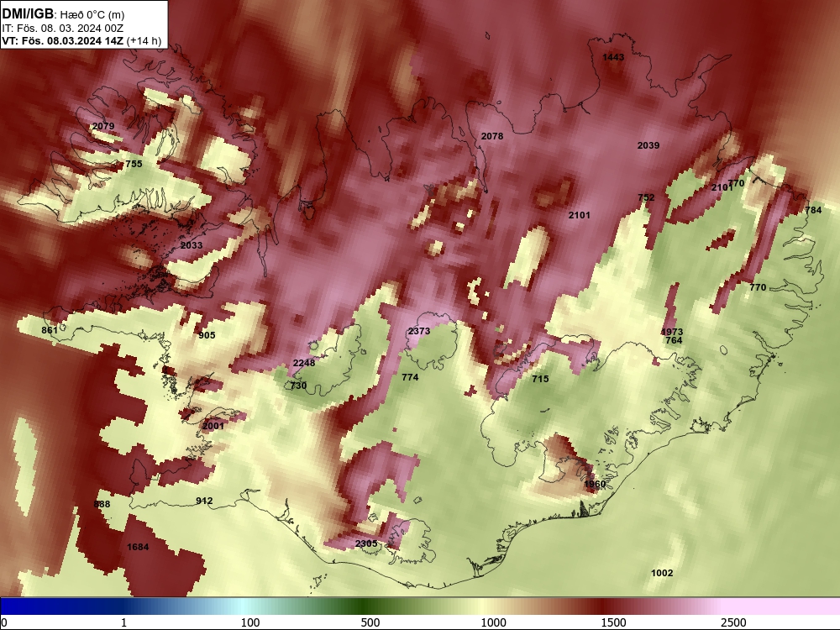Click the 2373 height value

click(419, 332)
